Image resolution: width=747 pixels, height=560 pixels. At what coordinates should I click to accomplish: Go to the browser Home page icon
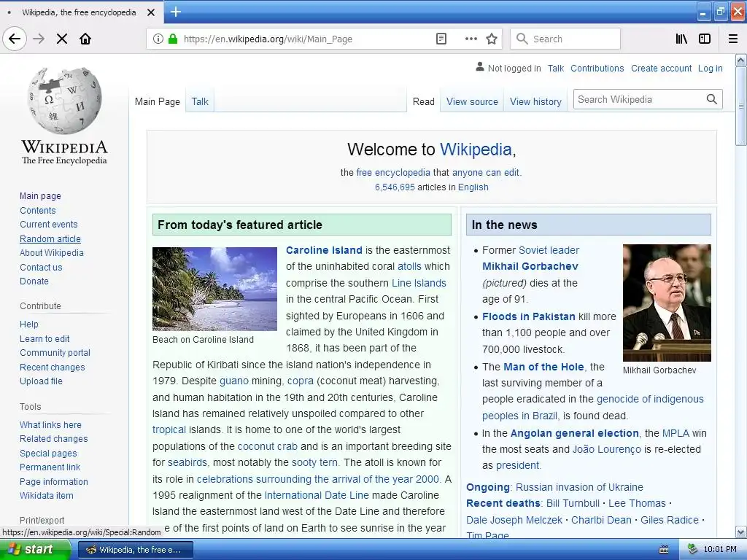click(85, 39)
